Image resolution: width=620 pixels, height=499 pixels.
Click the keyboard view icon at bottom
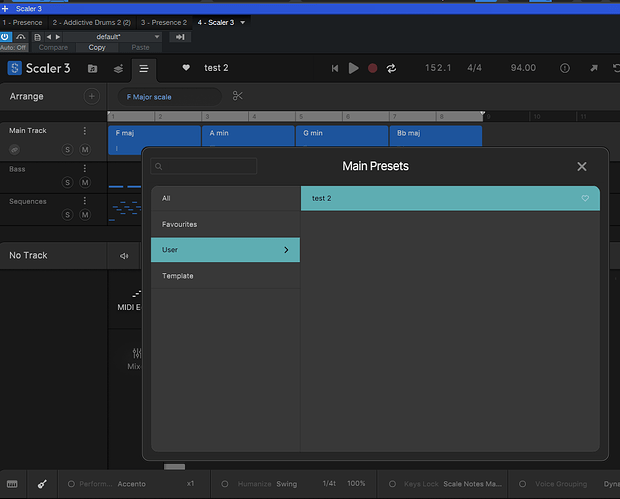click(x=14, y=484)
